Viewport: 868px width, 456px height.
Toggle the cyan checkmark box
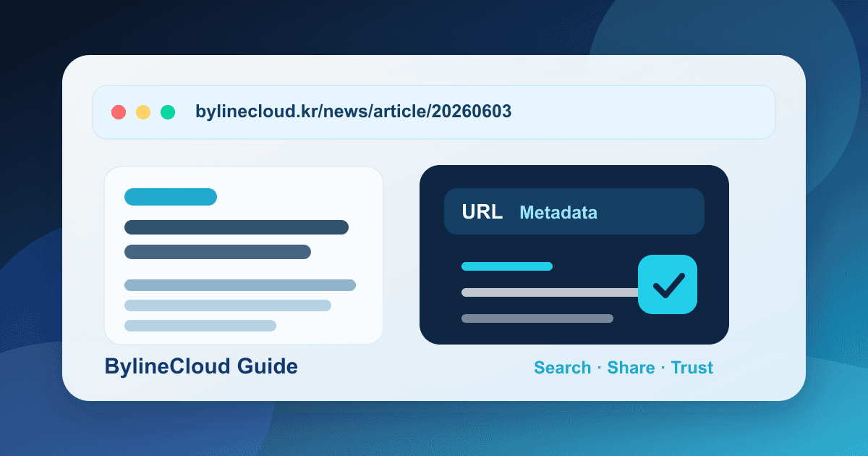[x=668, y=284]
